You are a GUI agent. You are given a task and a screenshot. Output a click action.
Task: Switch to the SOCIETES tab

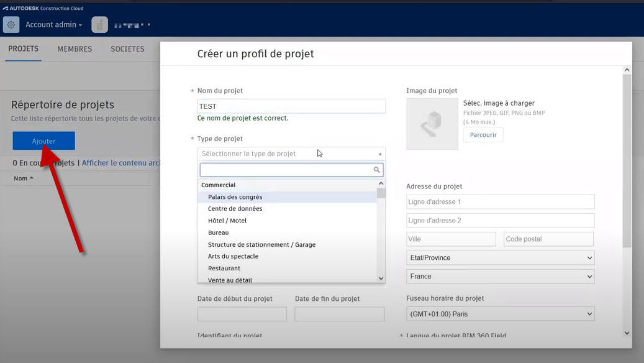point(127,48)
